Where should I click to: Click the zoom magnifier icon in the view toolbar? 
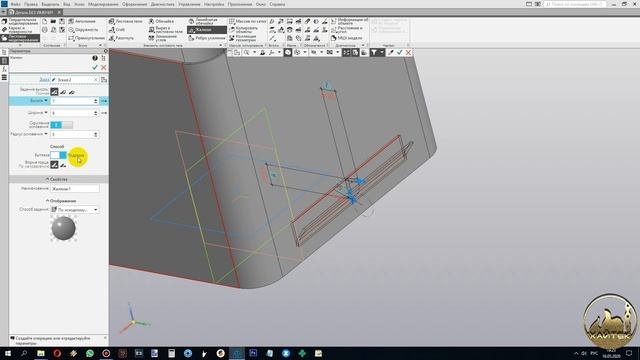coord(247,53)
